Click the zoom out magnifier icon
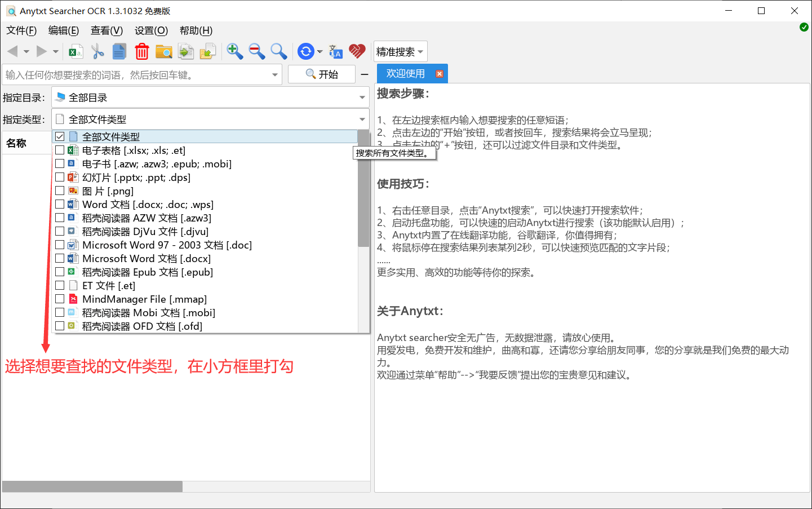Viewport: 812px width, 509px height. (x=257, y=52)
